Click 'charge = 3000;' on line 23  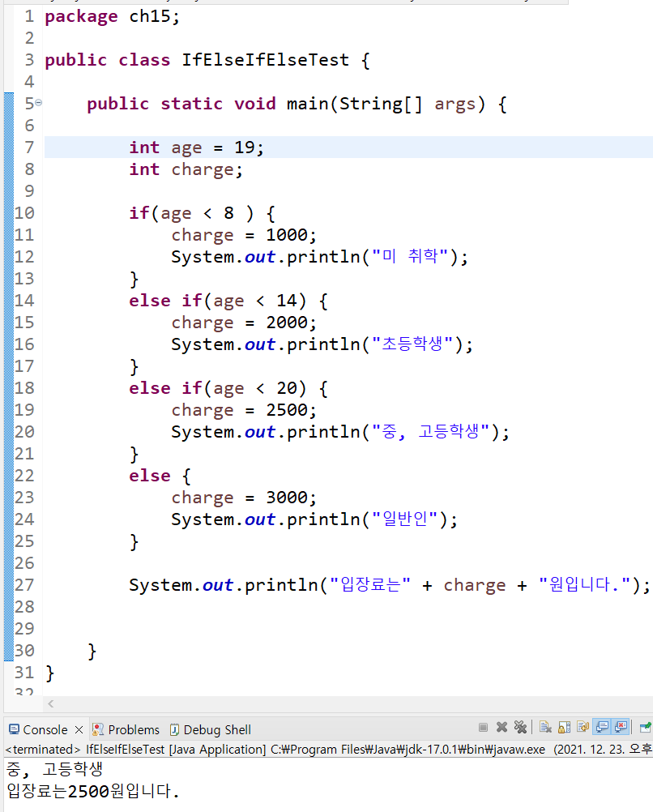coord(243,498)
